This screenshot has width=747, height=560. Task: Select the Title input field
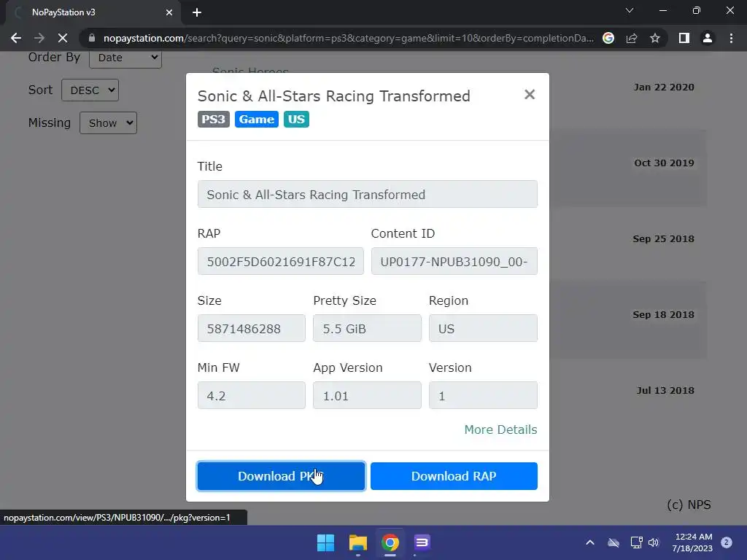(368, 194)
